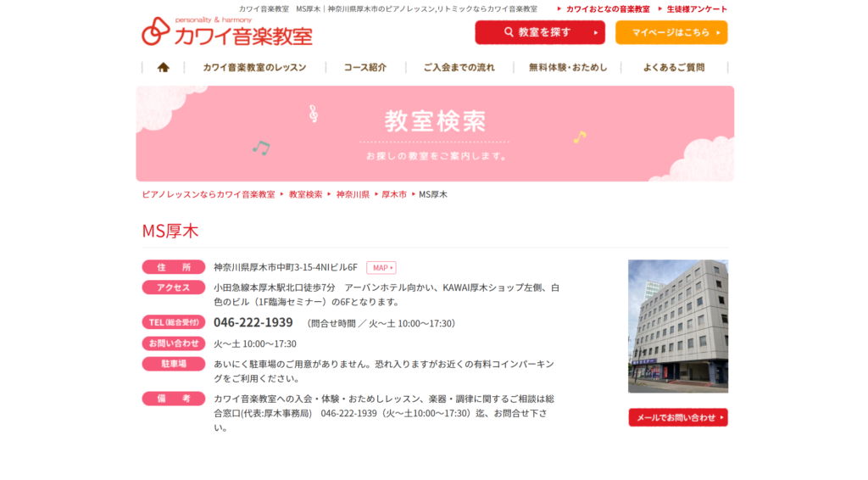Click the 住所 label badge
The height and width of the screenshot is (480, 868).
tap(173, 267)
